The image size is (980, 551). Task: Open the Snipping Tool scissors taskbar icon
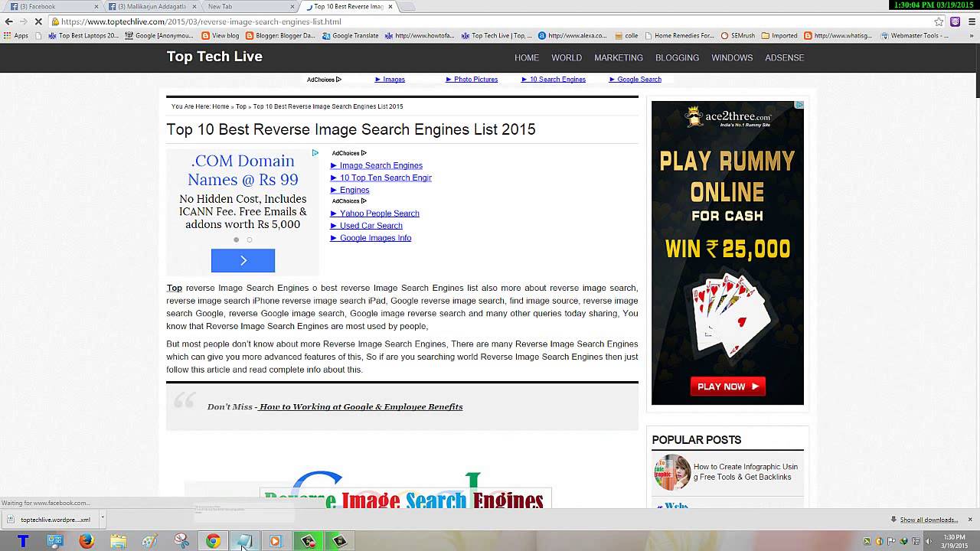pos(181,541)
